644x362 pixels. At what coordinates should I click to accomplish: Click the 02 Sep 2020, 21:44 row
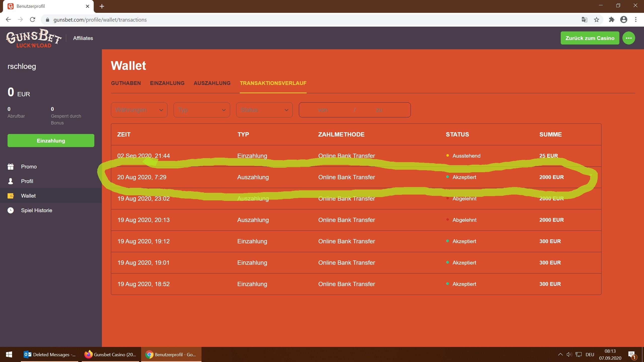(x=356, y=156)
